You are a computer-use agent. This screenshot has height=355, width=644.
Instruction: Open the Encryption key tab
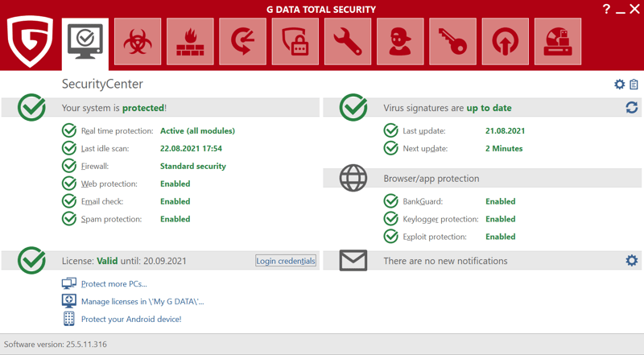pos(452,42)
